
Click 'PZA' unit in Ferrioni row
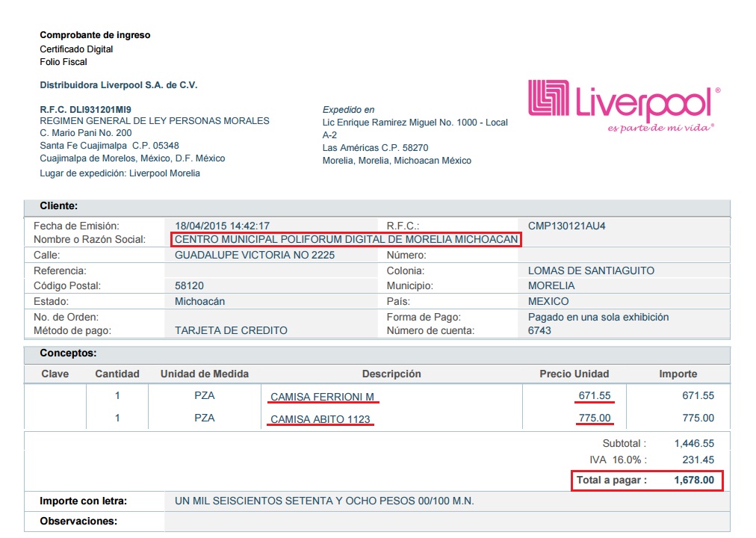tap(205, 395)
